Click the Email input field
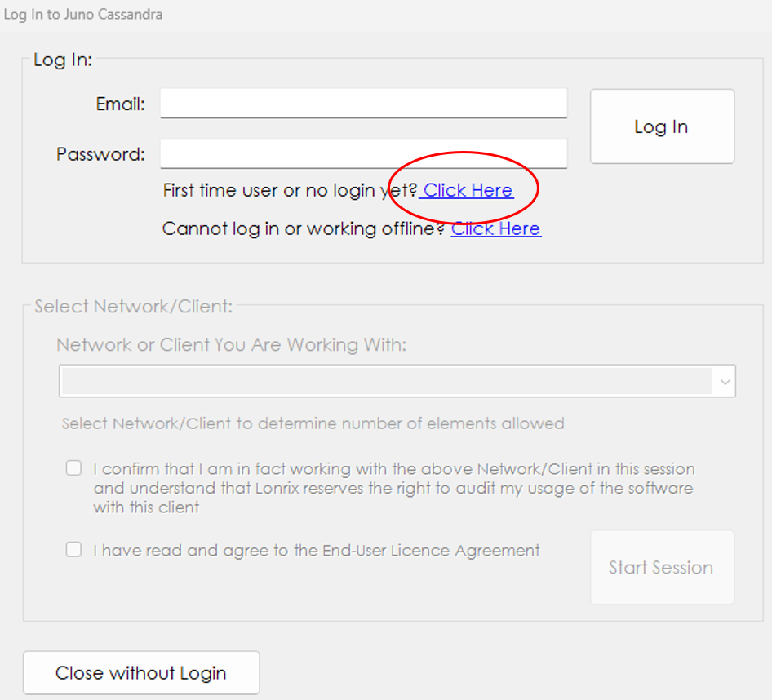 363,104
